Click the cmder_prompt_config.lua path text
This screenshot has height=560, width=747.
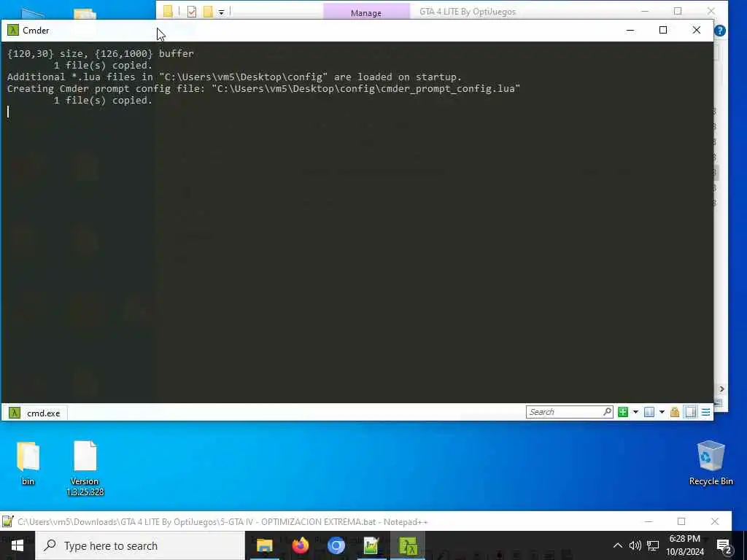366,88
